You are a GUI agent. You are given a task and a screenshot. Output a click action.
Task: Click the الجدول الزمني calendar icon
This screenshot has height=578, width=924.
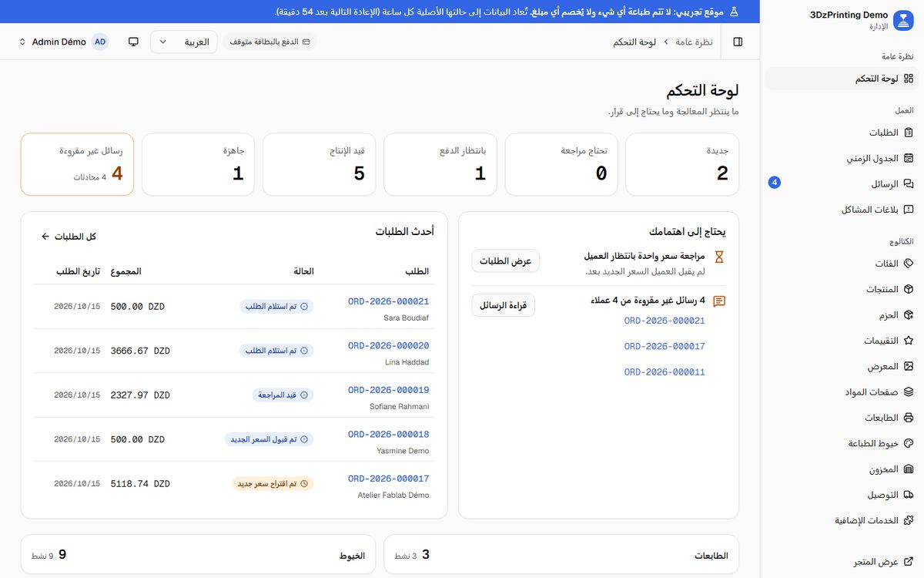pos(909,159)
